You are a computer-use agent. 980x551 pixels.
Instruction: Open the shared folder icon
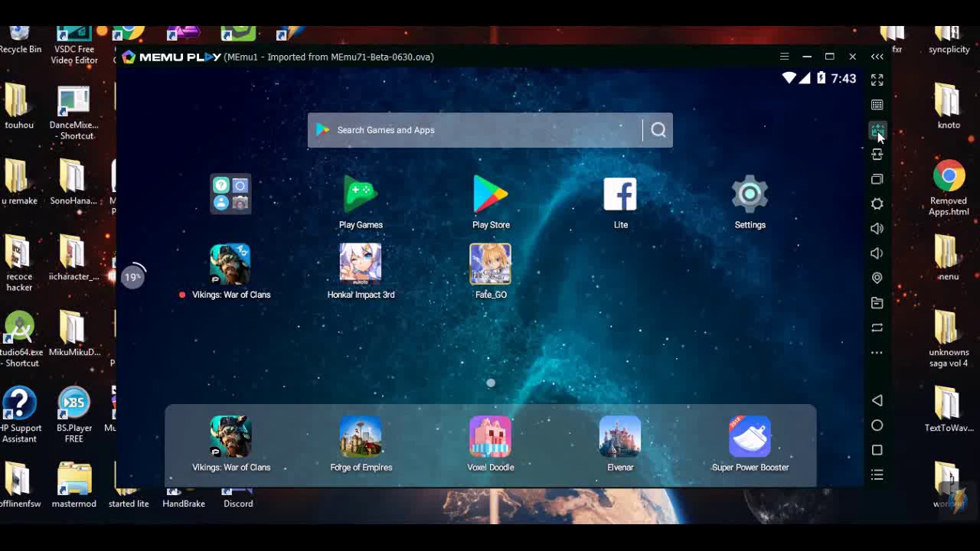[877, 303]
